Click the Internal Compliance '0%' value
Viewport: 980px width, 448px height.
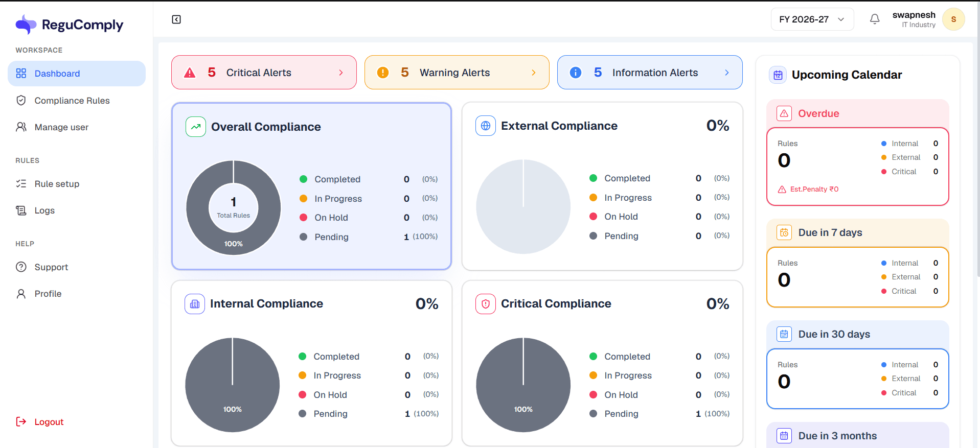427,304
